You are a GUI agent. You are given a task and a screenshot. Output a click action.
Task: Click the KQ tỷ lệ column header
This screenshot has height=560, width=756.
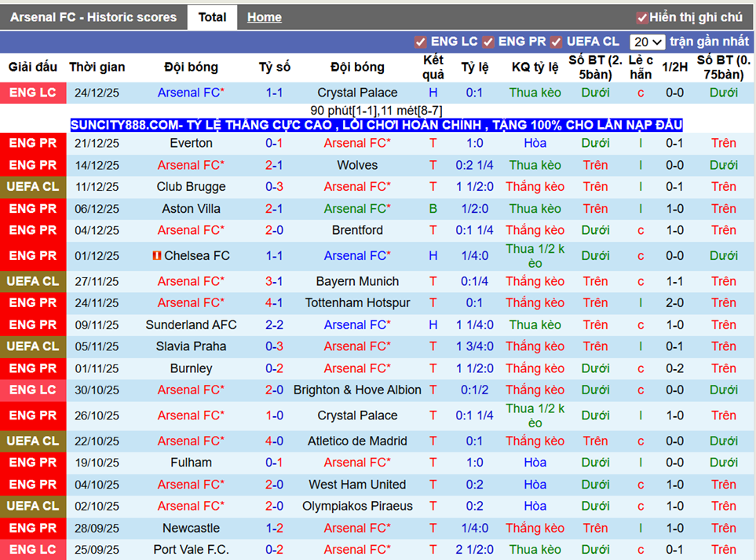(535, 67)
